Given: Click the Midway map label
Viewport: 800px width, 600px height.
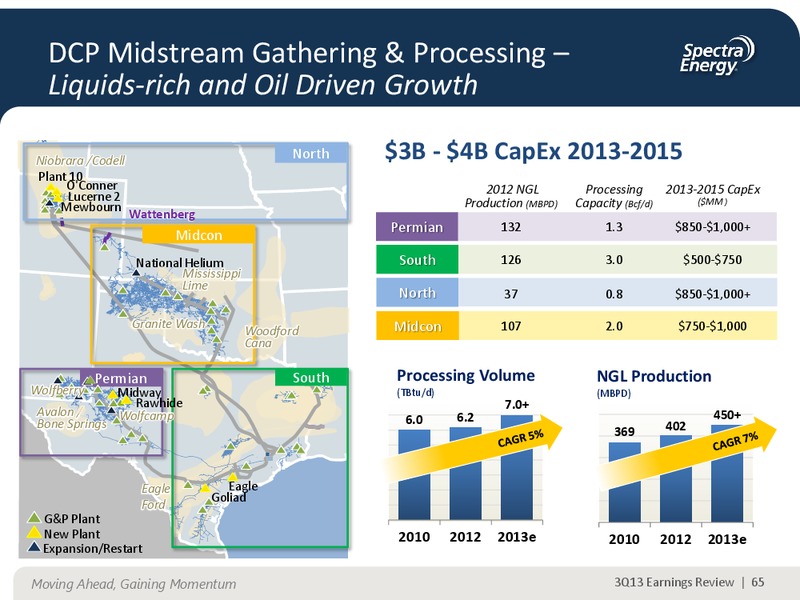Looking at the screenshot, I should 139,392.
